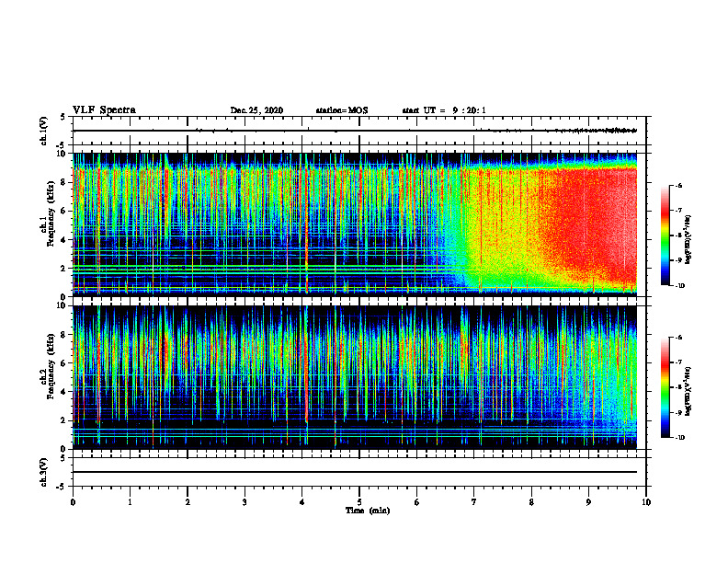Screen dimensions: 728x563
Task: Click the ch.2 colorbar "log(PSD)(V²/Hz)" label
Action: [688, 391]
